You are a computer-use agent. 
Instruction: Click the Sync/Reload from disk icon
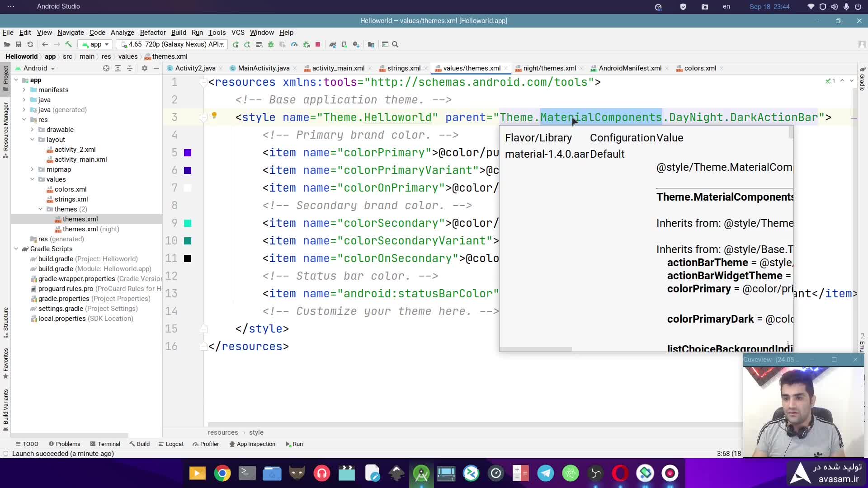click(30, 44)
